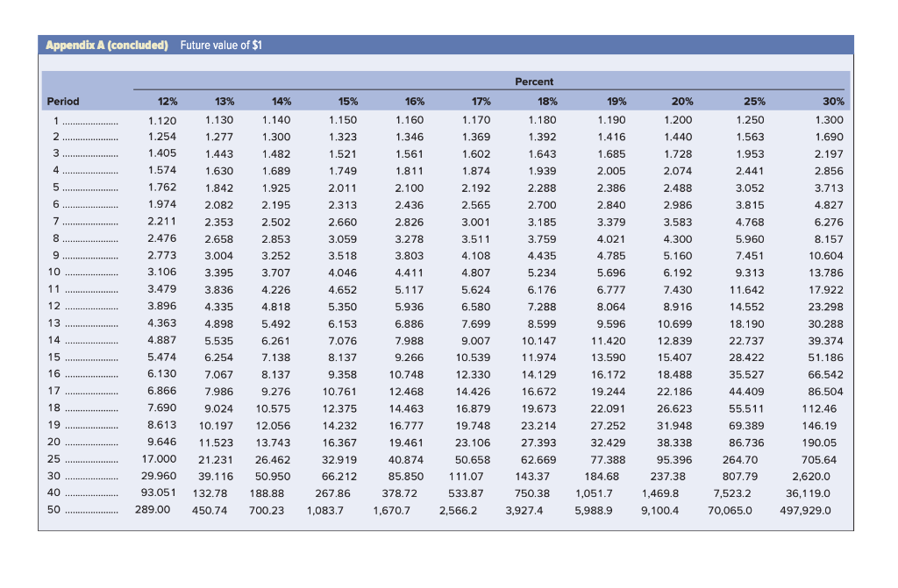Click the 15% column header
The width and height of the screenshot is (898, 588).
pyautogui.click(x=347, y=102)
